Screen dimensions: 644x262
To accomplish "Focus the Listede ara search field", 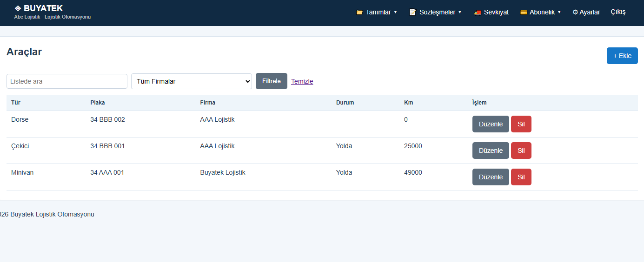I will [x=67, y=81].
